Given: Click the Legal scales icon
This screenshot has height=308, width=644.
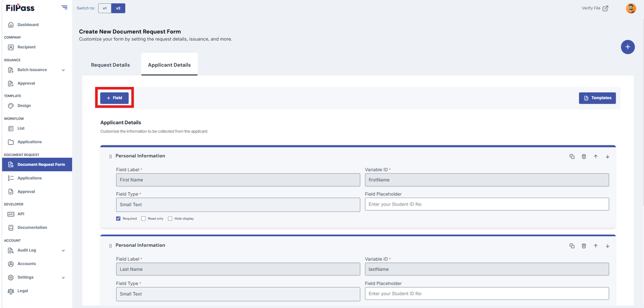Looking at the screenshot, I should (11, 291).
